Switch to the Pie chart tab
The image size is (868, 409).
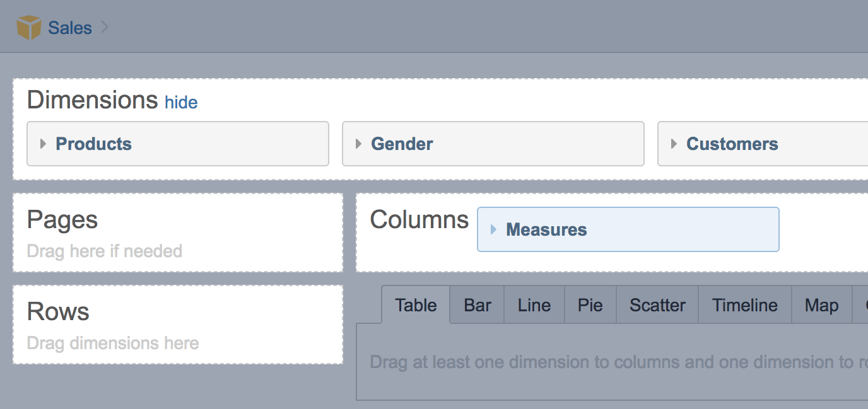coord(590,306)
